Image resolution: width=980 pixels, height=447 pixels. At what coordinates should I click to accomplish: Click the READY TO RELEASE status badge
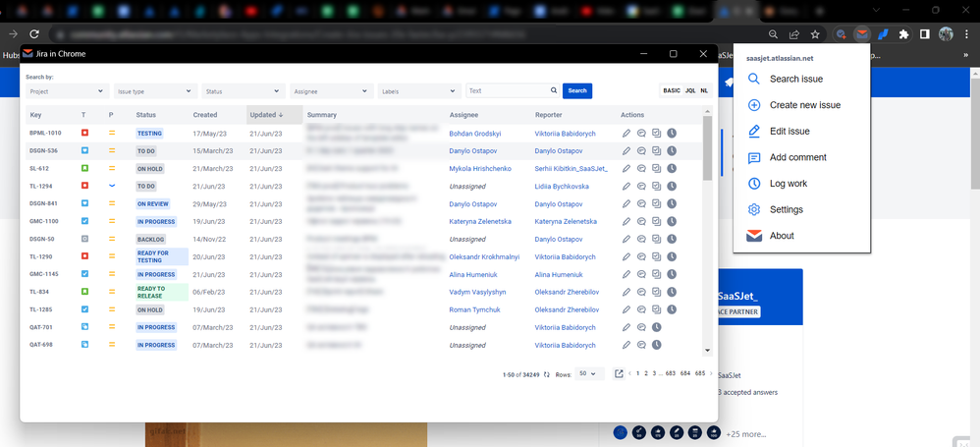coord(162,292)
